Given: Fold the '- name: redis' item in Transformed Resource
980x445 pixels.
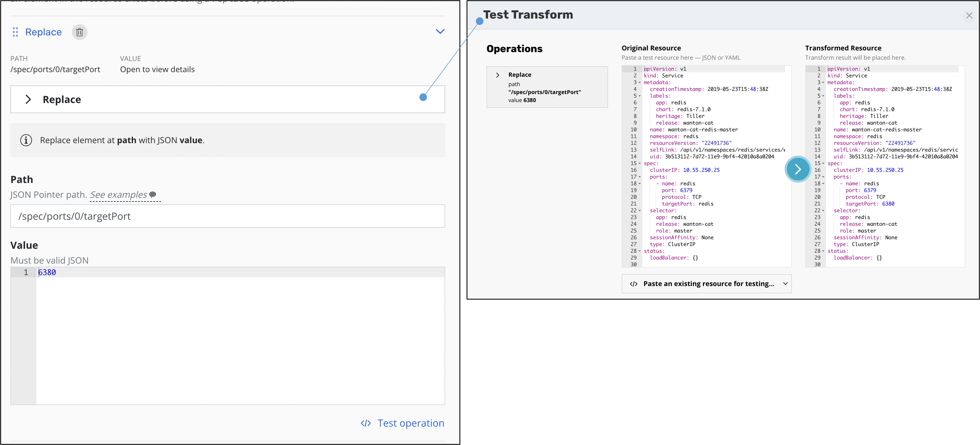Looking at the screenshot, I should coord(823,184).
